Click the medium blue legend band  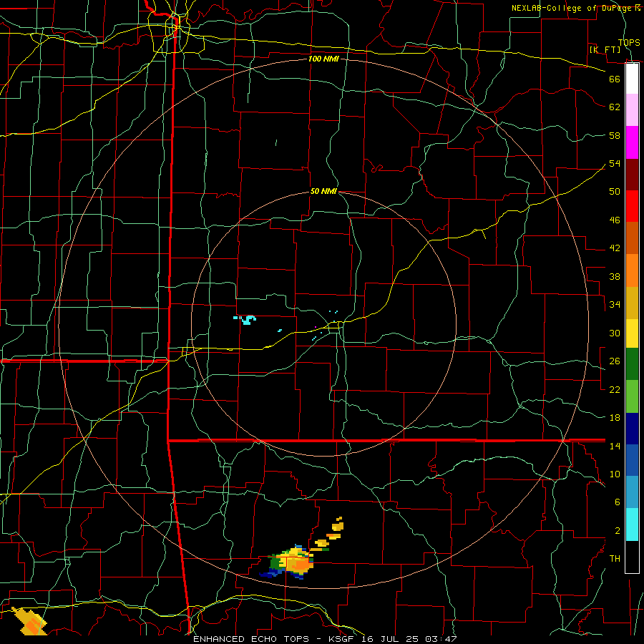(x=632, y=460)
